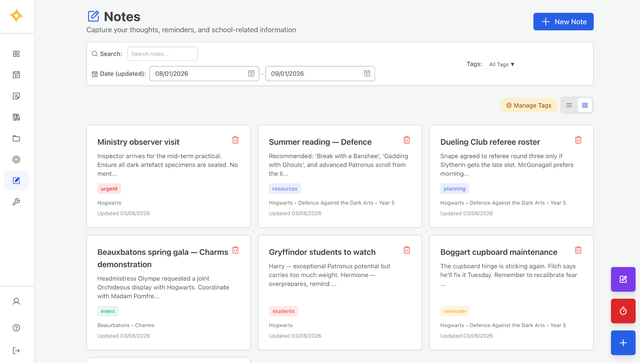Click the students tag on Gryffindor note

(x=283, y=311)
